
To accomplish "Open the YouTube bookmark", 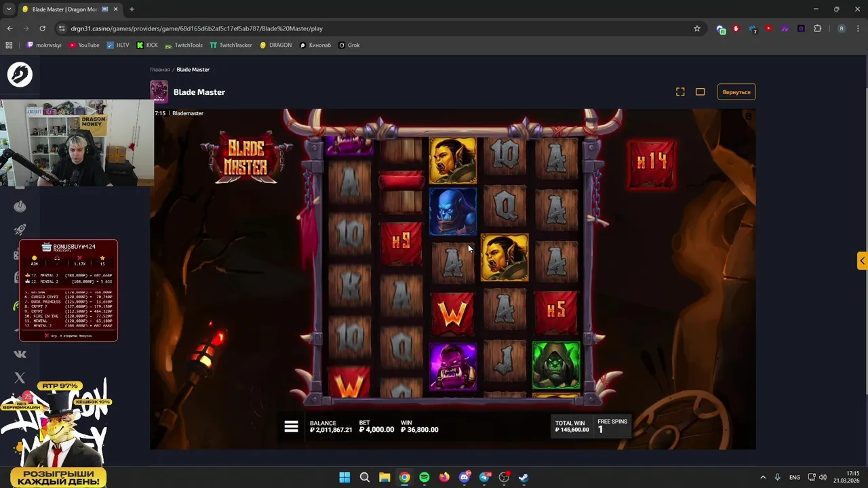I will tap(84, 45).
